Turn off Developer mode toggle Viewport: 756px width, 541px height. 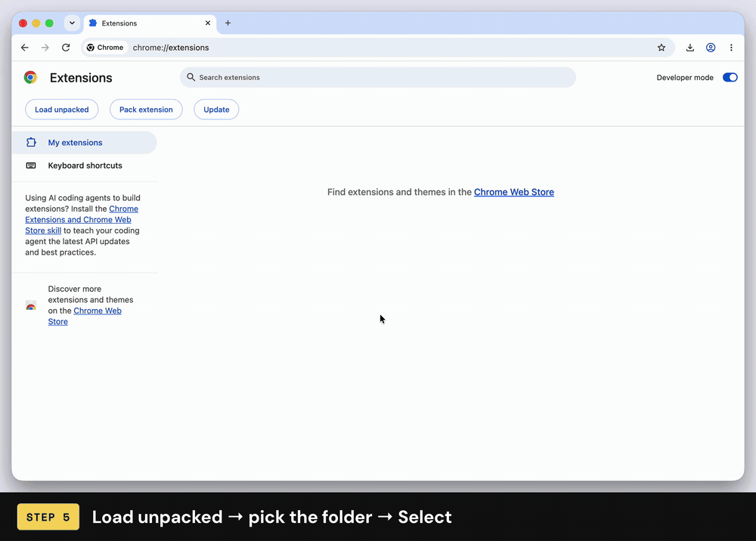point(730,78)
